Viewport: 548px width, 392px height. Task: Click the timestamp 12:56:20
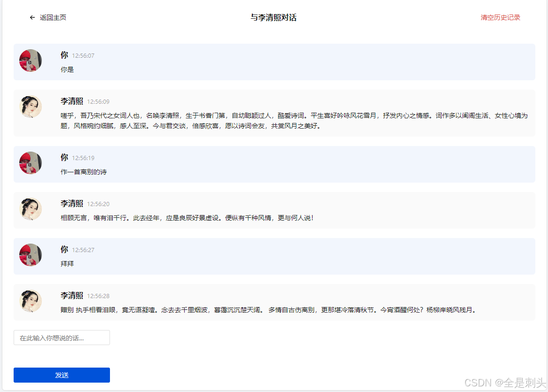(98, 204)
